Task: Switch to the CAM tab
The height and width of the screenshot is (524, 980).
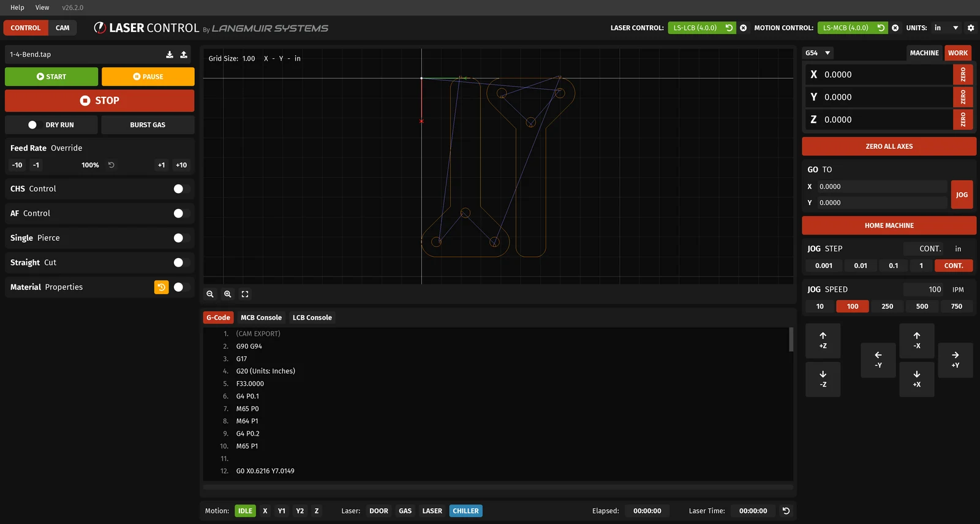Action: click(62, 28)
